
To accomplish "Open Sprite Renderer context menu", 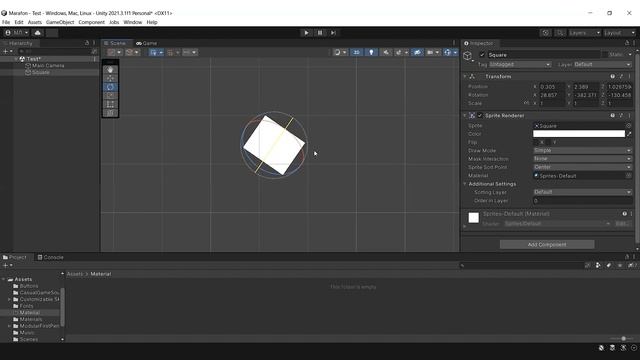I will [x=629, y=116].
